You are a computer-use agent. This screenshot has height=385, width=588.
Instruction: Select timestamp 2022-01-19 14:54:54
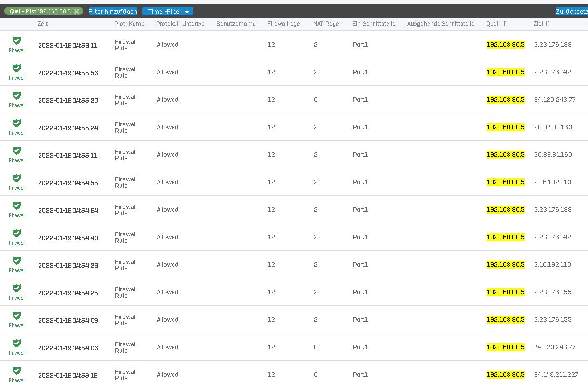click(x=68, y=210)
